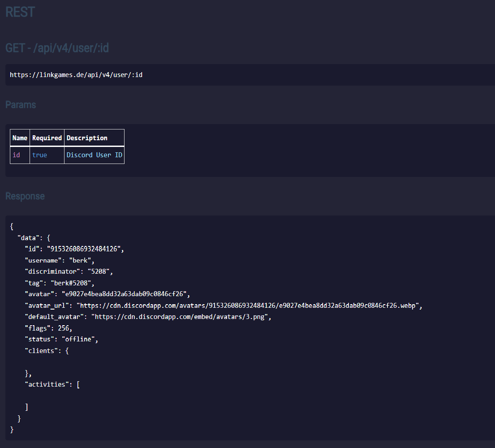Click the Description column header
This screenshot has height=448, width=495.
95,138
